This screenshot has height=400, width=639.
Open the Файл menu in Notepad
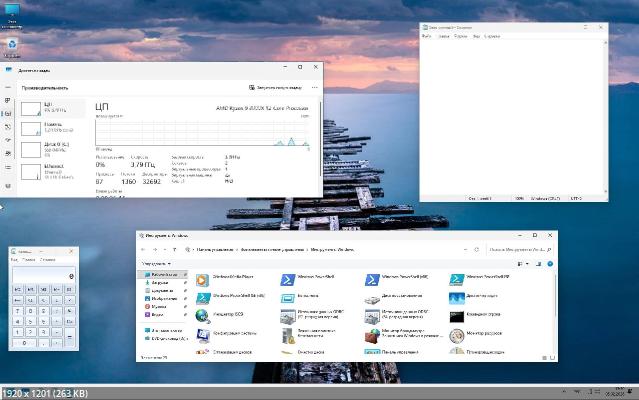[426, 36]
